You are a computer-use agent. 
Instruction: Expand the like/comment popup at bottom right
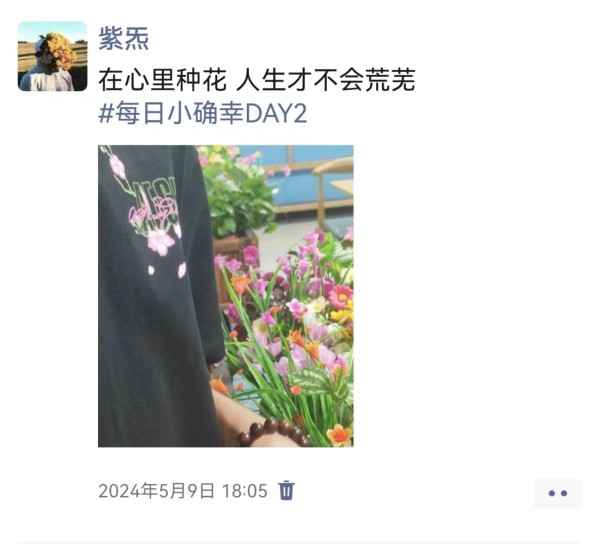pos(558,493)
